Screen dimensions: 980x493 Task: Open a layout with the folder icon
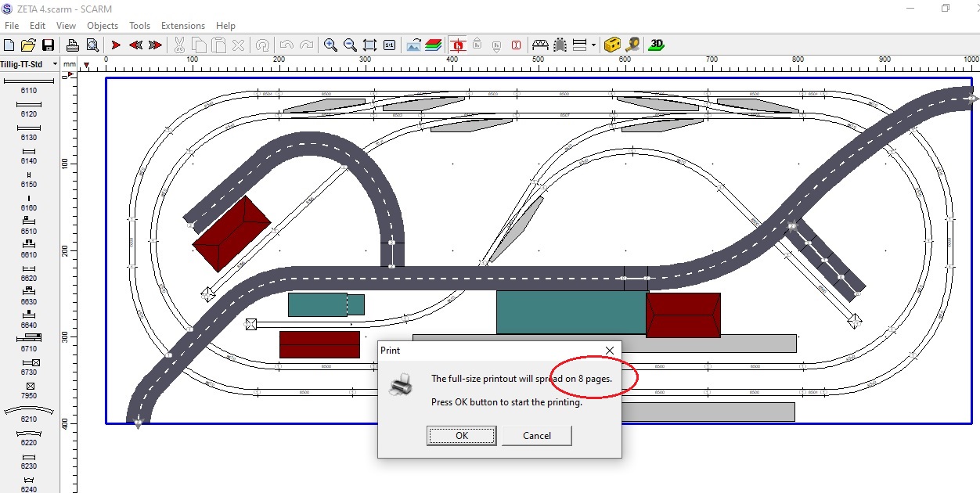29,45
